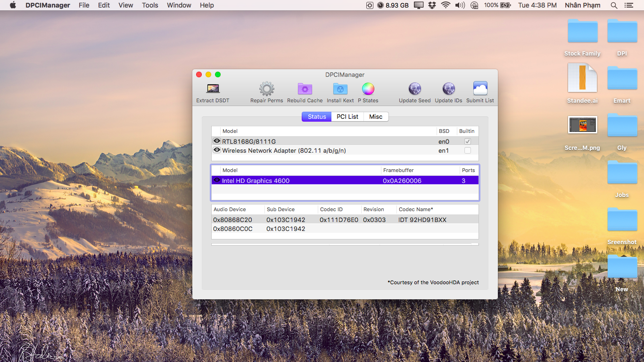Click the 8.93 GB memory indicator
Viewport: 644px width, 362px height.
393,5
